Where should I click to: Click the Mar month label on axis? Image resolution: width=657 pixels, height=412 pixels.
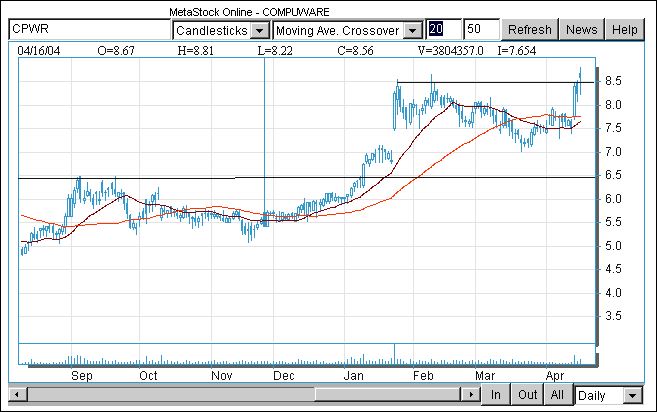(x=485, y=376)
